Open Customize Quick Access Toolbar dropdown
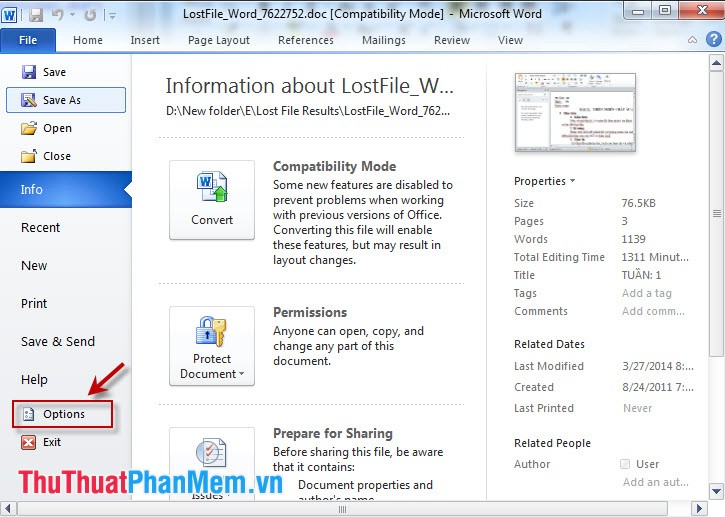This screenshot has height=517, width=725. pyautogui.click(x=112, y=15)
